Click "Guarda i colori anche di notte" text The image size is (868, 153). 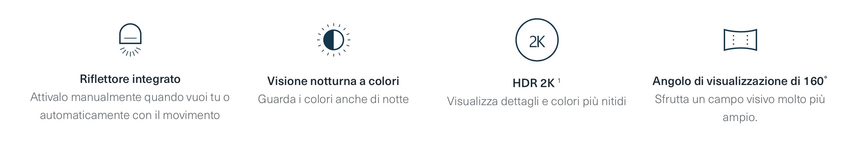(333, 99)
